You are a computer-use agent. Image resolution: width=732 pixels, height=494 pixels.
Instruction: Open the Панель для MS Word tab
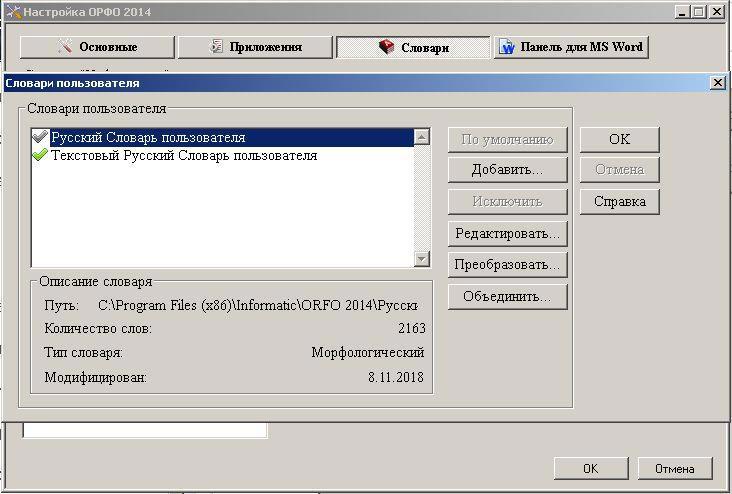click(572, 47)
